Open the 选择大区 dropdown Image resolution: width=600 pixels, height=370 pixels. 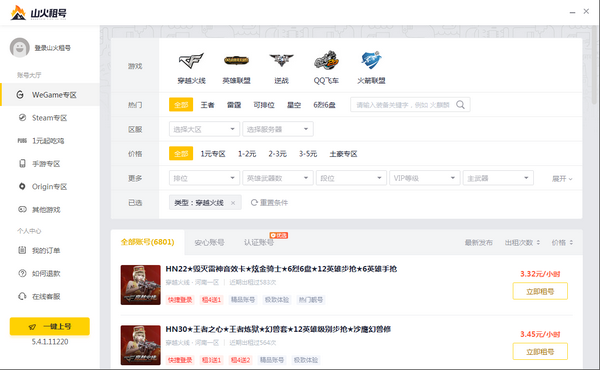pos(204,129)
